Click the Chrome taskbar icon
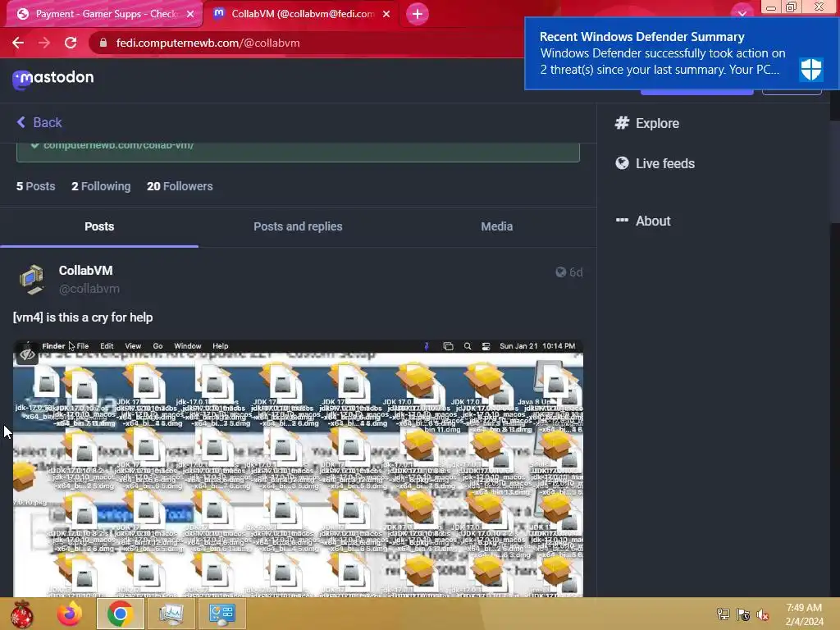The width and height of the screenshot is (840, 630). (120, 614)
